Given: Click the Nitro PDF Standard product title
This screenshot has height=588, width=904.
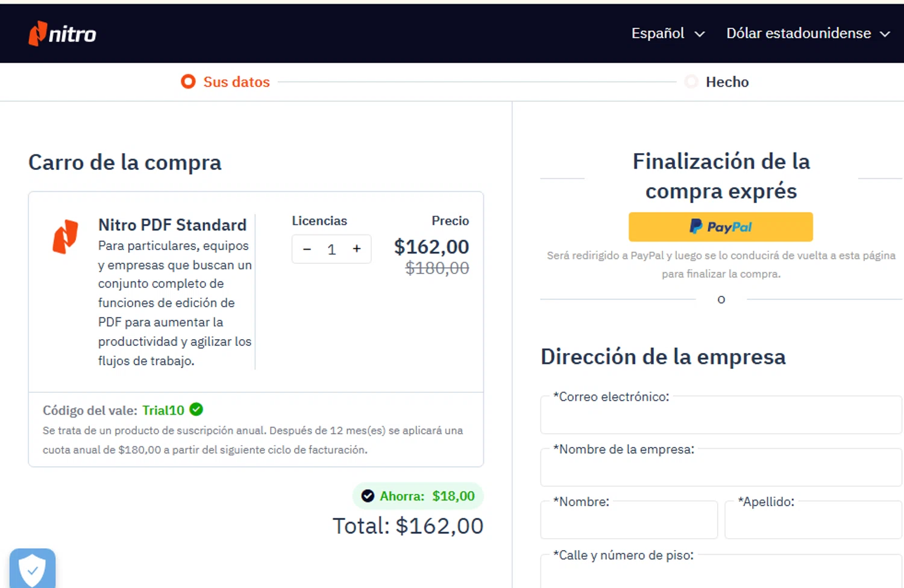Looking at the screenshot, I should pyautogui.click(x=172, y=225).
